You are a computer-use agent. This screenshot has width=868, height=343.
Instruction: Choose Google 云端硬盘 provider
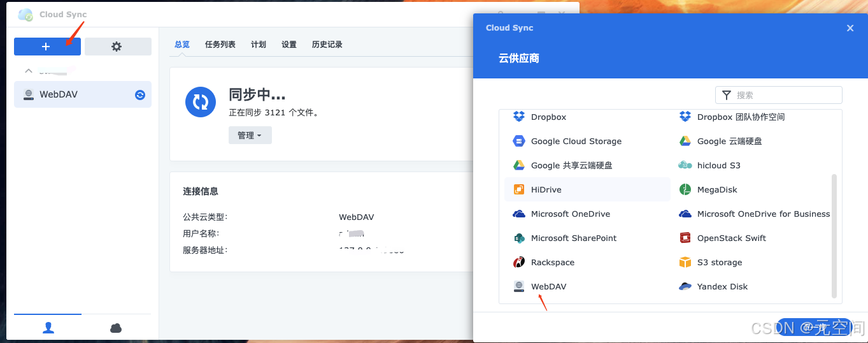753,142
